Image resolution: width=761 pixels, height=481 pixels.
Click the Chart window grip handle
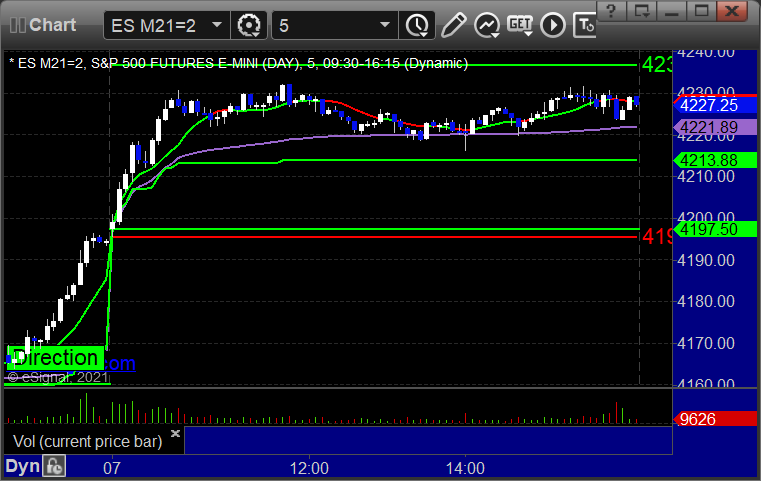(17, 25)
